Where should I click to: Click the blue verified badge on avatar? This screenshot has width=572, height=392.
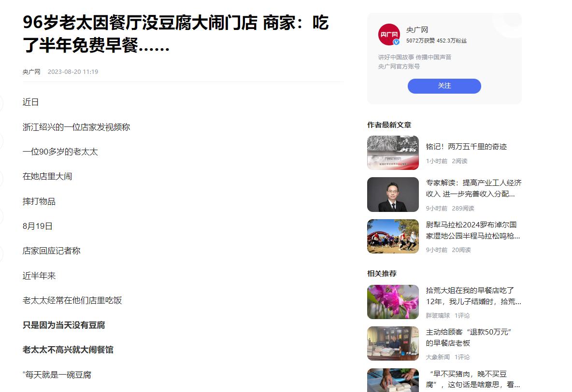(x=396, y=42)
